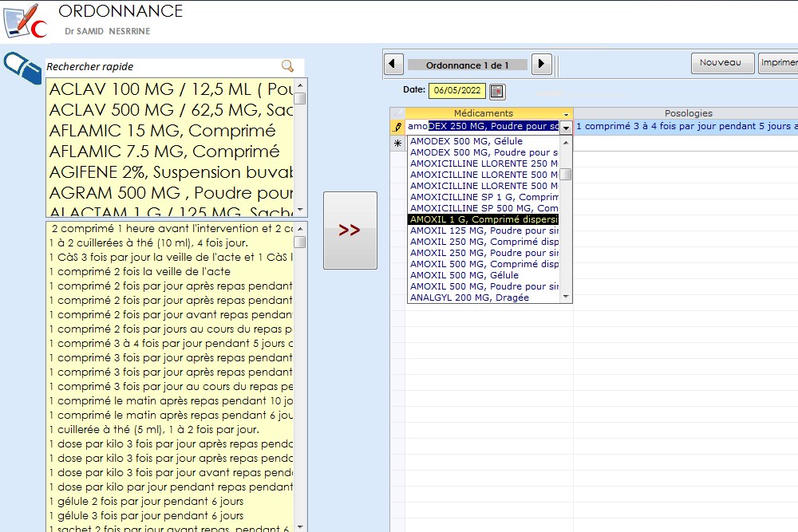Screen dimensions: 798x532
Task: Collapse the medication combo box arrow
Action: coord(566,128)
